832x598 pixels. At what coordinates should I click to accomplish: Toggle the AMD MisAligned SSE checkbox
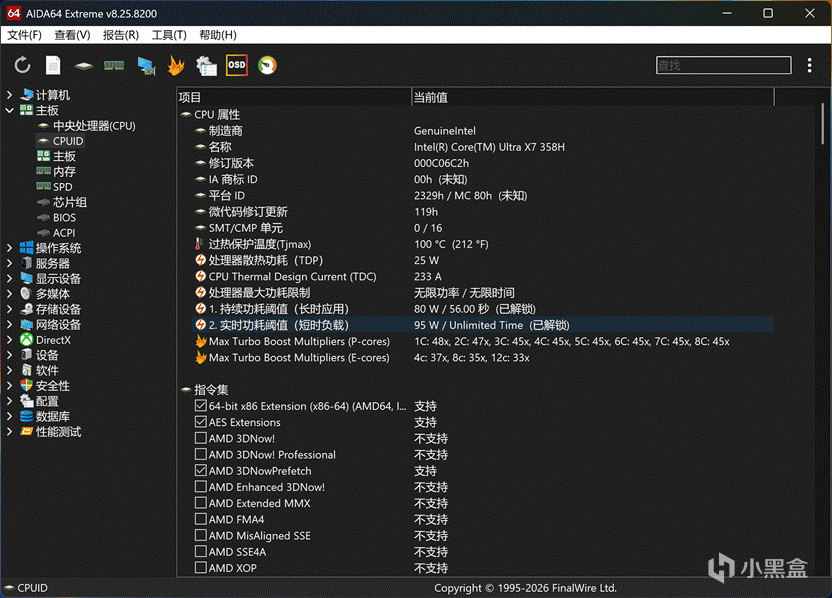(x=201, y=535)
